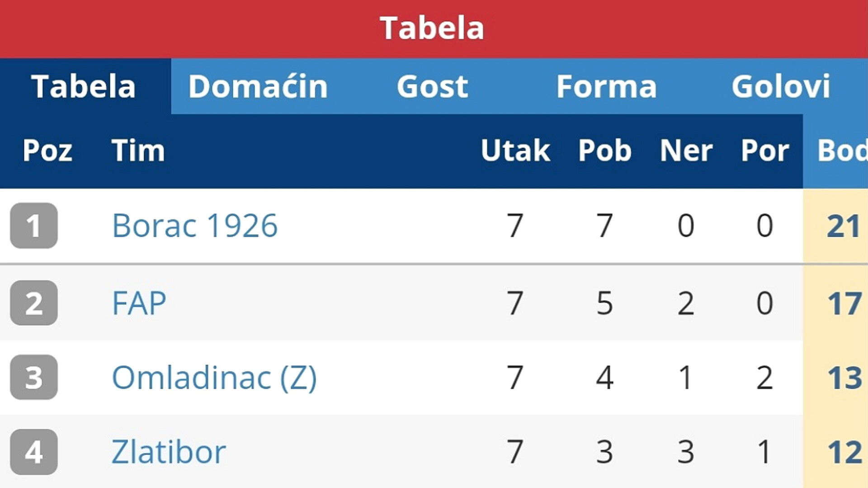868x488 pixels.
Task: Switch to the Domaćin tab
Action: (x=258, y=86)
